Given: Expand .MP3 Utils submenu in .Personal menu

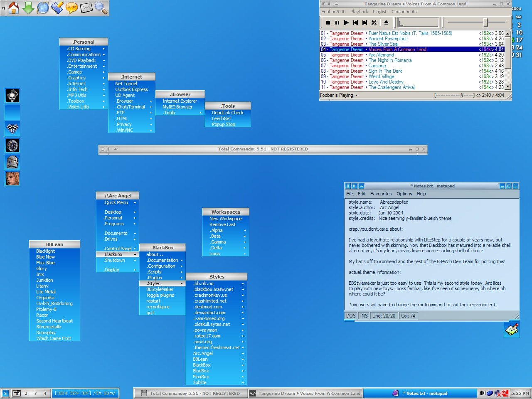Looking at the screenshot, I should [84, 95].
